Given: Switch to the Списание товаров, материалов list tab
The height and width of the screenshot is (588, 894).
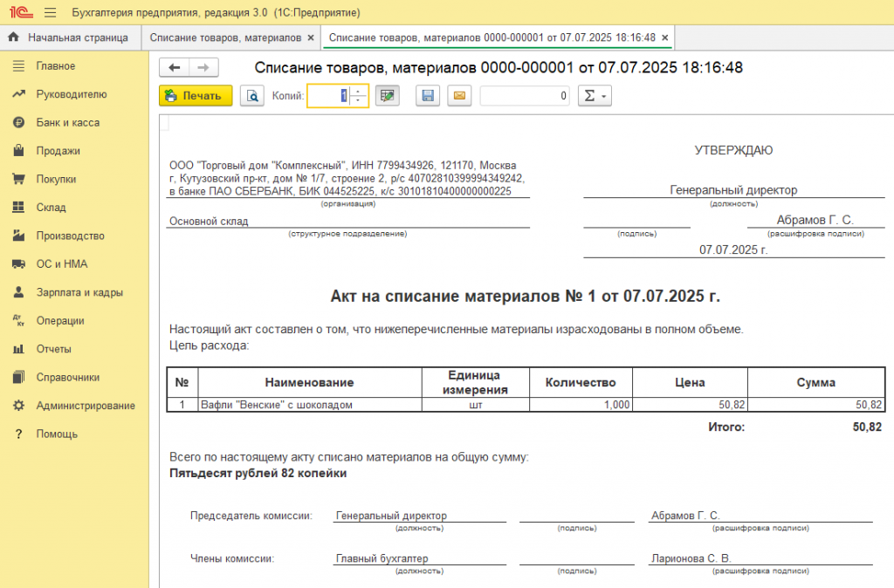Looking at the screenshot, I should coord(225,38).
